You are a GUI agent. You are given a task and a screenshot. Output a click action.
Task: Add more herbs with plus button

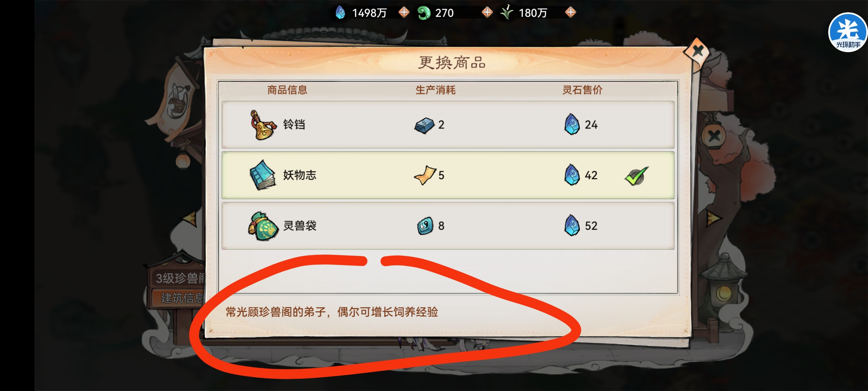coord(570,12)
